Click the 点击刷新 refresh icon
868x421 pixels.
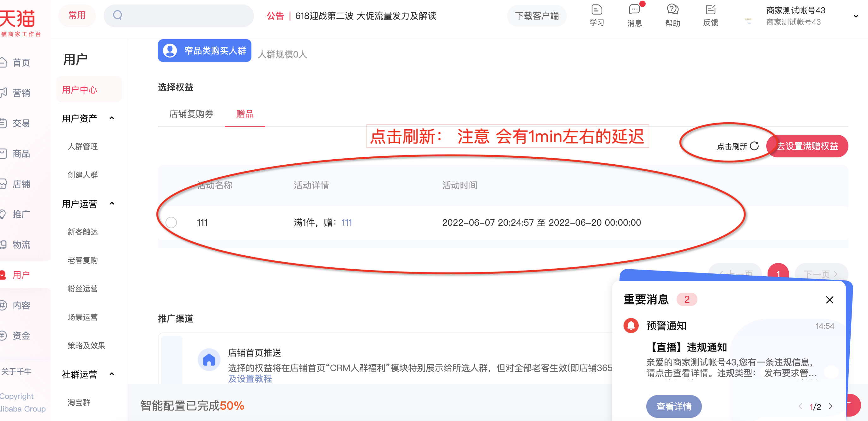click(x=754, y=146)
